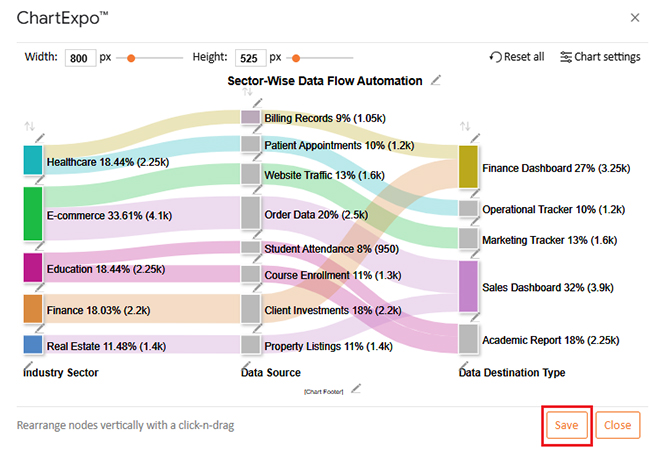Select the blue Real Estate node
Viewport: 650px width, 458px height.
coord(32,345)
